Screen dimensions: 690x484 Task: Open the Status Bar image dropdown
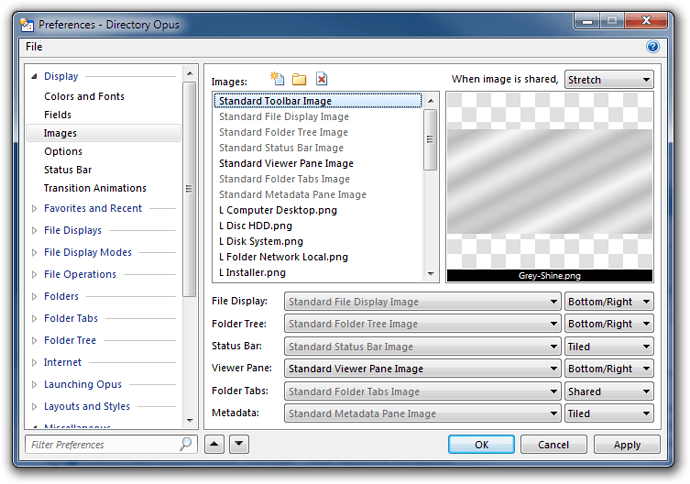tap(422, 347)
